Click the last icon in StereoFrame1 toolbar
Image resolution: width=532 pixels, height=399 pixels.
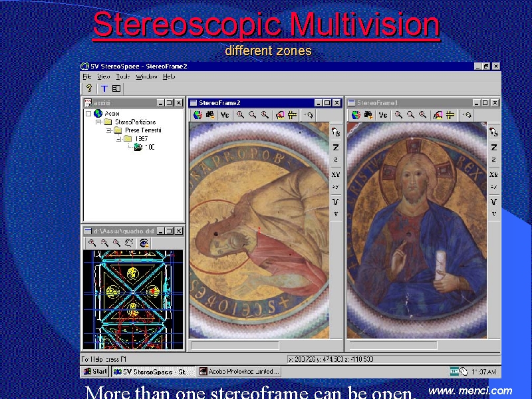click(467, 115)
